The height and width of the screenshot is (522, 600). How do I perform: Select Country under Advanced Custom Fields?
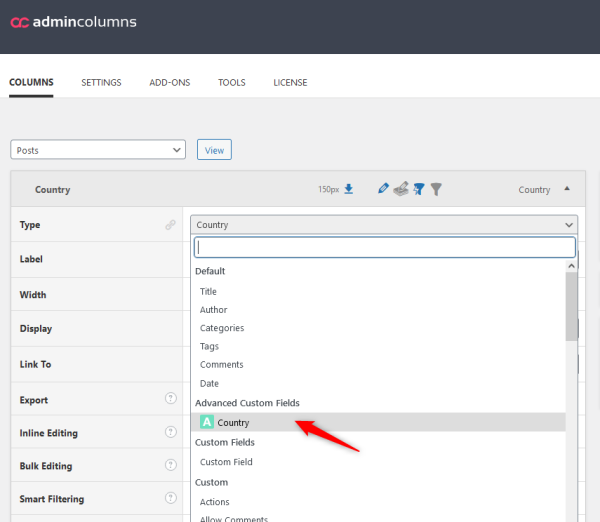click(x=233, y=422)
